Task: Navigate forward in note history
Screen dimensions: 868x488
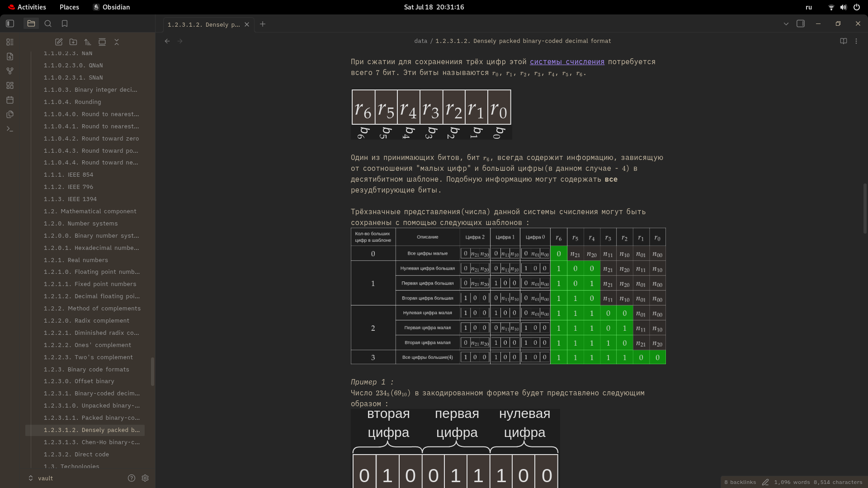Action: coord(180,41)
